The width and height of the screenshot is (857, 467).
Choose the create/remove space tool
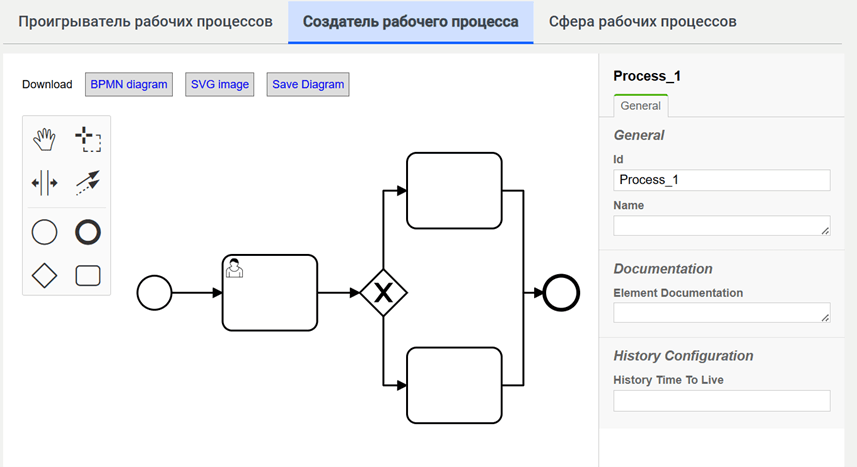coord(44,183)
